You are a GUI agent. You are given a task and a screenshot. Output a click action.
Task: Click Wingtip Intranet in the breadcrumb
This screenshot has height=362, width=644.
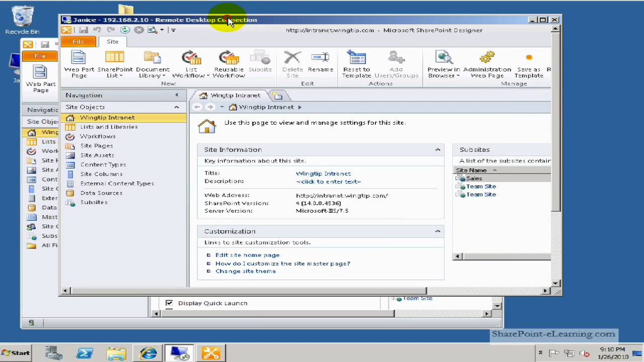click(x=266, y=107)
